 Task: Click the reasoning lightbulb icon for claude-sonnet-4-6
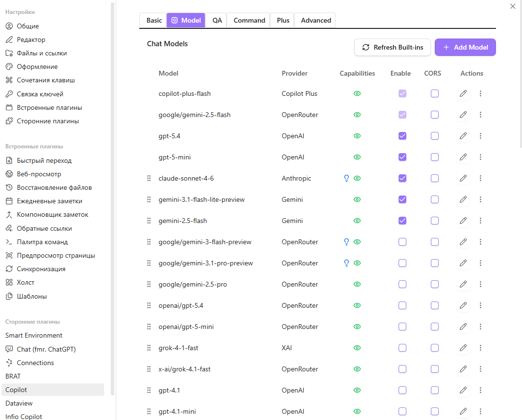(x=346, y=178)
